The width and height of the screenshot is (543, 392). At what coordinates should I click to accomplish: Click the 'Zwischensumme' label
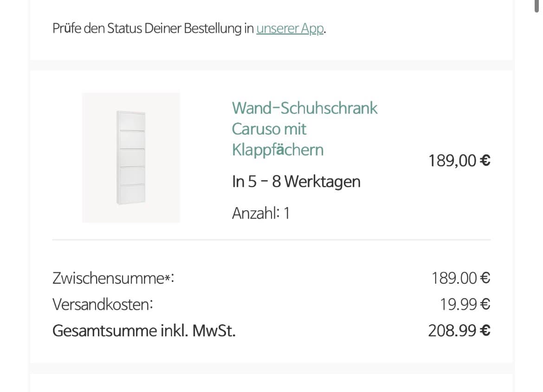[108, 279]
